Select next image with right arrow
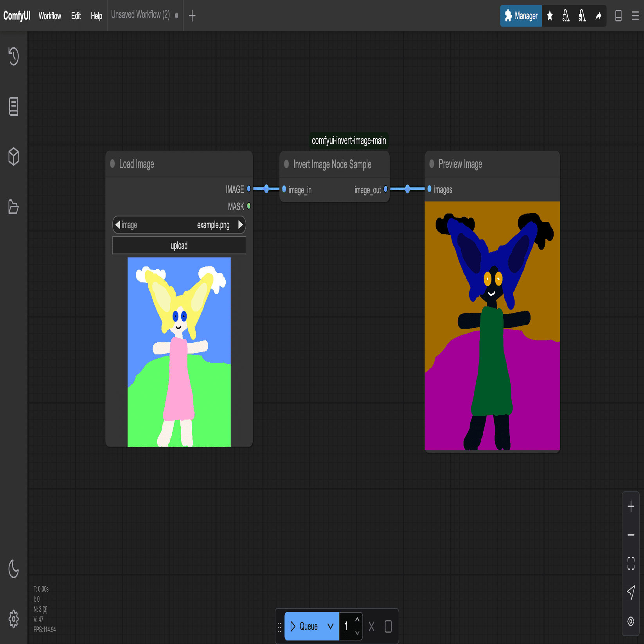The height and width of the screenshot is (644, 644). coord(241,225)
